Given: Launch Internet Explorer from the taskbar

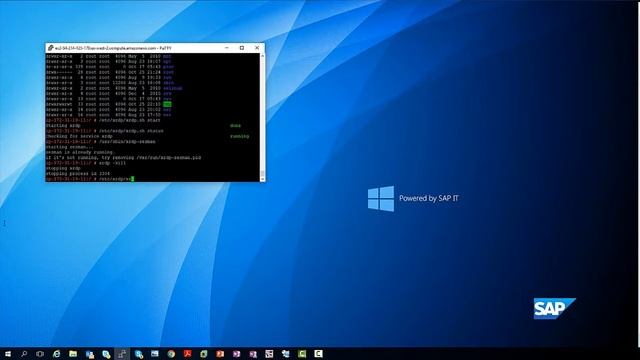Looking at the screenshot, I should [56, 354].
